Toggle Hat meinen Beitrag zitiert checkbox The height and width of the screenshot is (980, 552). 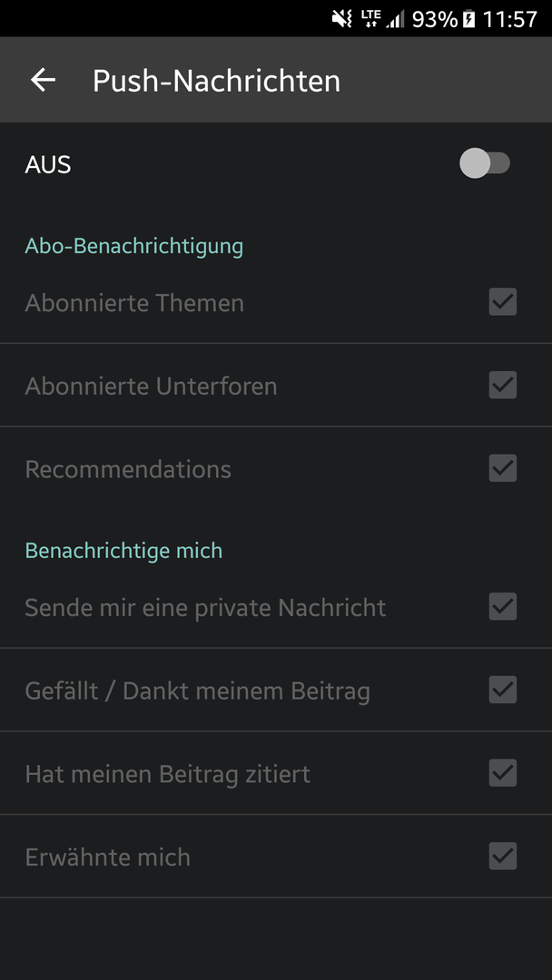pos(503,772)
